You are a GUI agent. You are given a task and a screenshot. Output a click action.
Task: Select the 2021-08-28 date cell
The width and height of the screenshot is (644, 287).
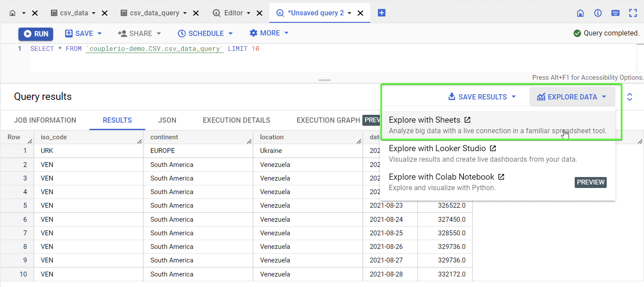click(x=390, y=274)
